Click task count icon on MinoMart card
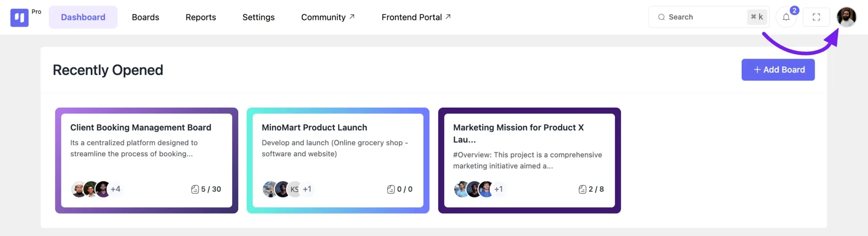The height and width of the screenshot is (236, 868). 391,189
